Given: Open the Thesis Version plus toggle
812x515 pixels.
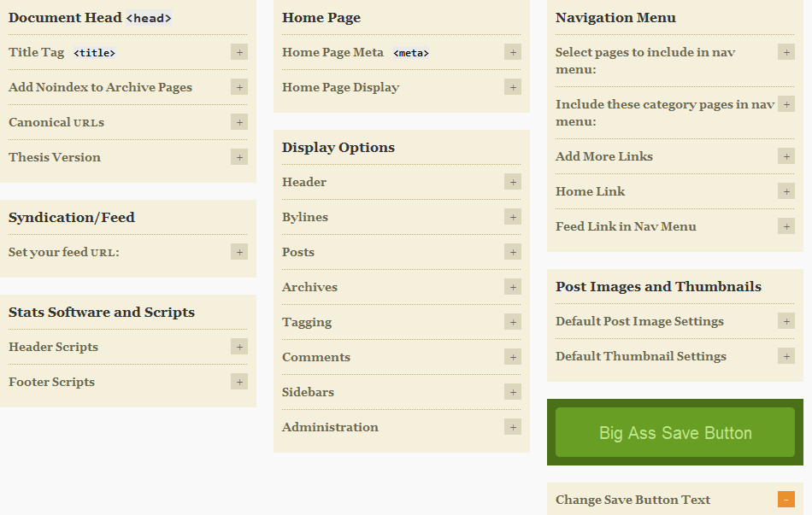Looking at the screenshot, I should (x=239, y=157).
